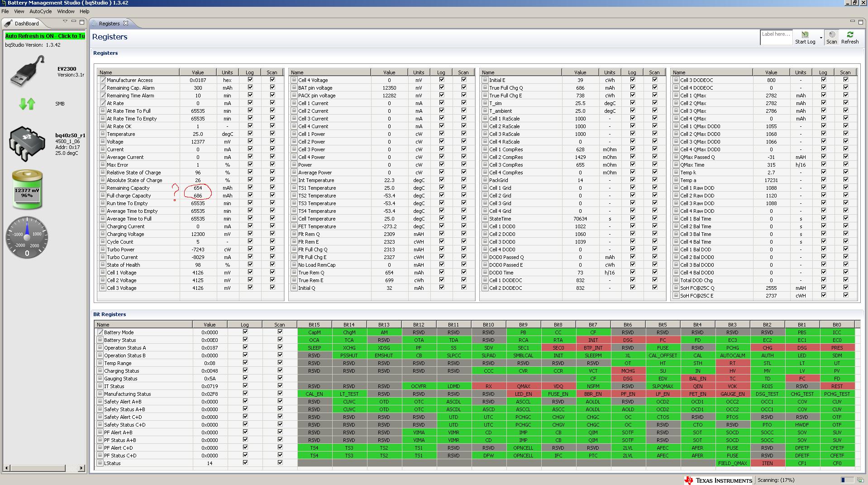
Task: Open the View menu
Action: (x=19, y=11)
